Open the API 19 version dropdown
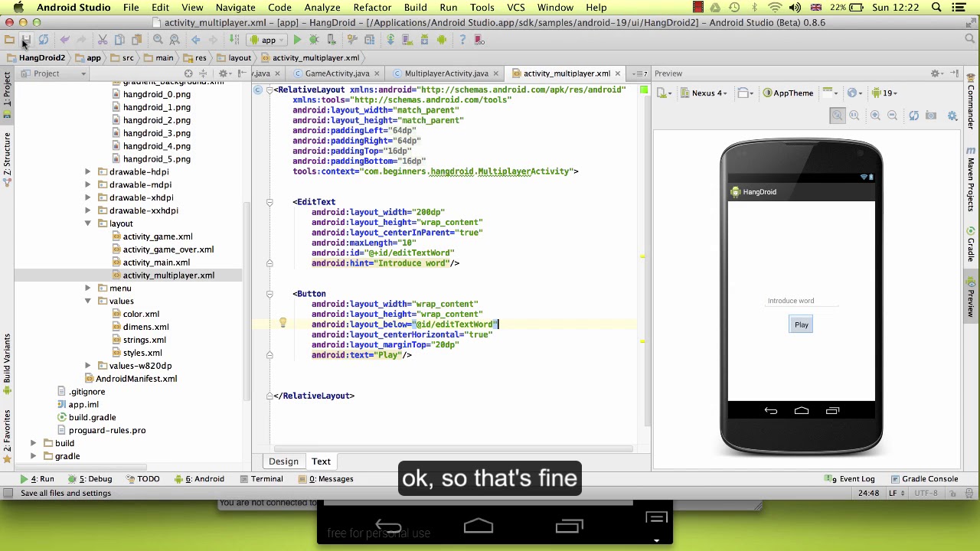 coord(884,93)
